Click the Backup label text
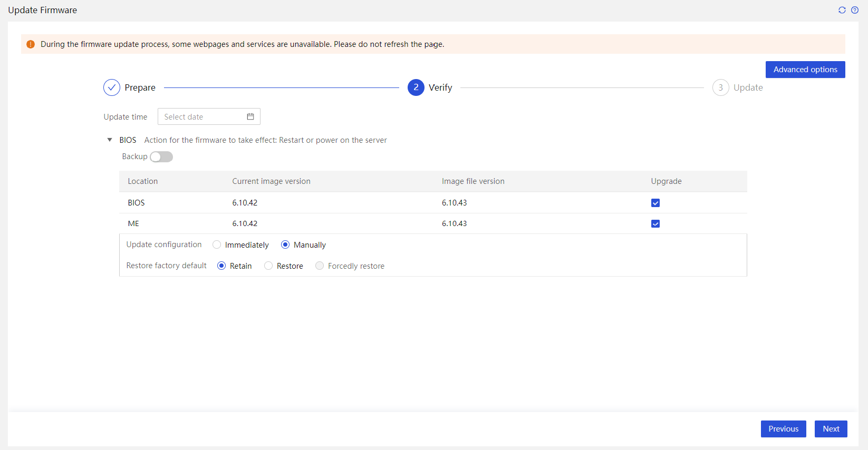Image resolution: width=868 pixels, height=450 pixels. pos(135,156)
